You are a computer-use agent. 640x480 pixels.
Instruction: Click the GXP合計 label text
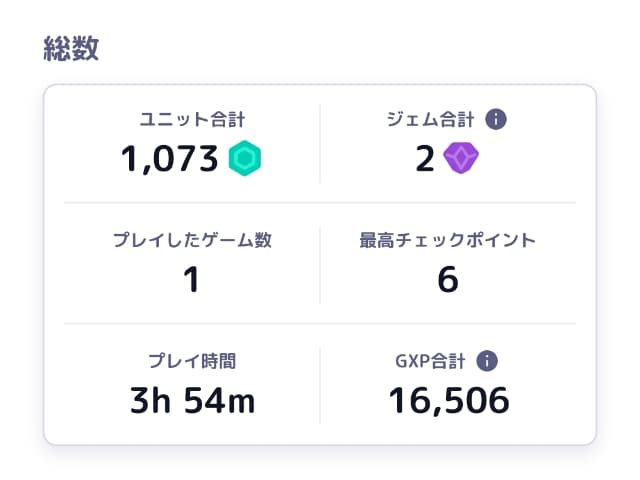430,361
